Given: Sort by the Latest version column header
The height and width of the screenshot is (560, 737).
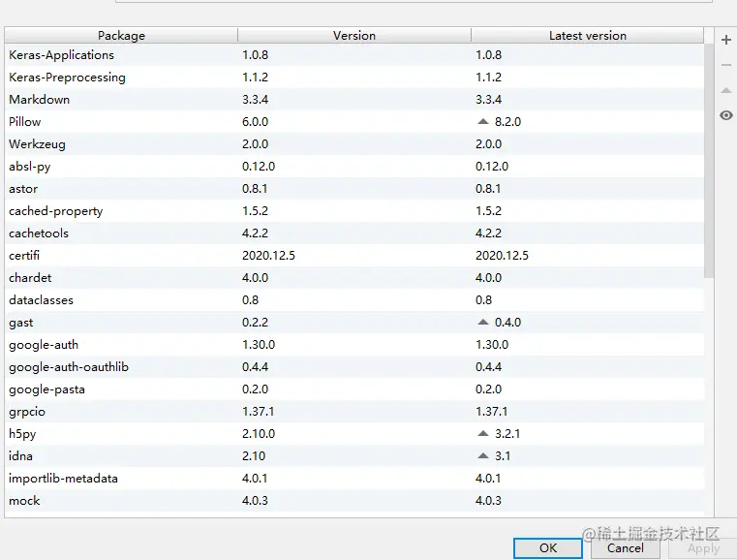Looking at the screenshot, I should click(x=588, y=35).
